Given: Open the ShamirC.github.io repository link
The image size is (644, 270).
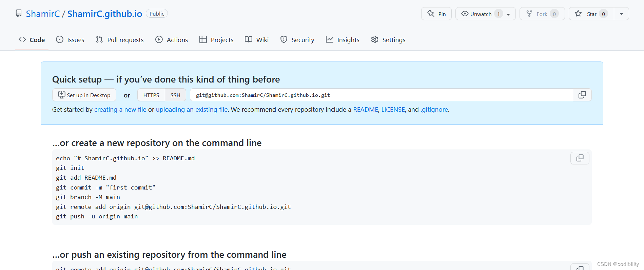Looking at the screenshot, I should (x=104, y=14).
